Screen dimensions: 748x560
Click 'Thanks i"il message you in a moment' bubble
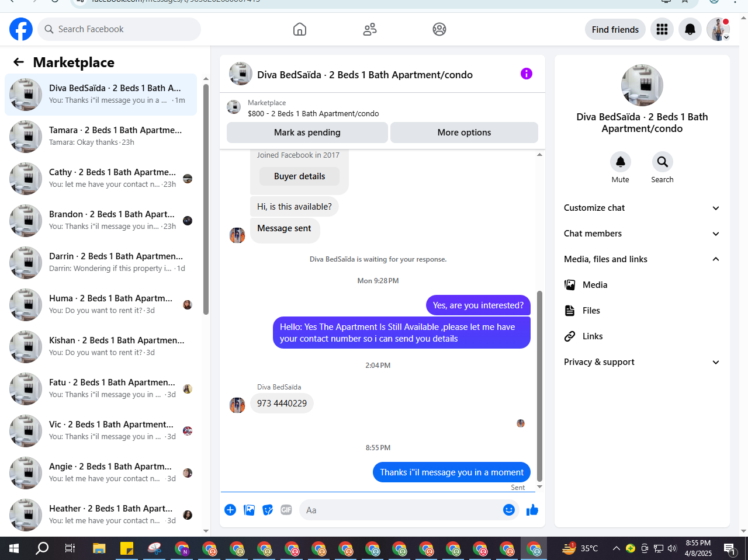(452, 472)
